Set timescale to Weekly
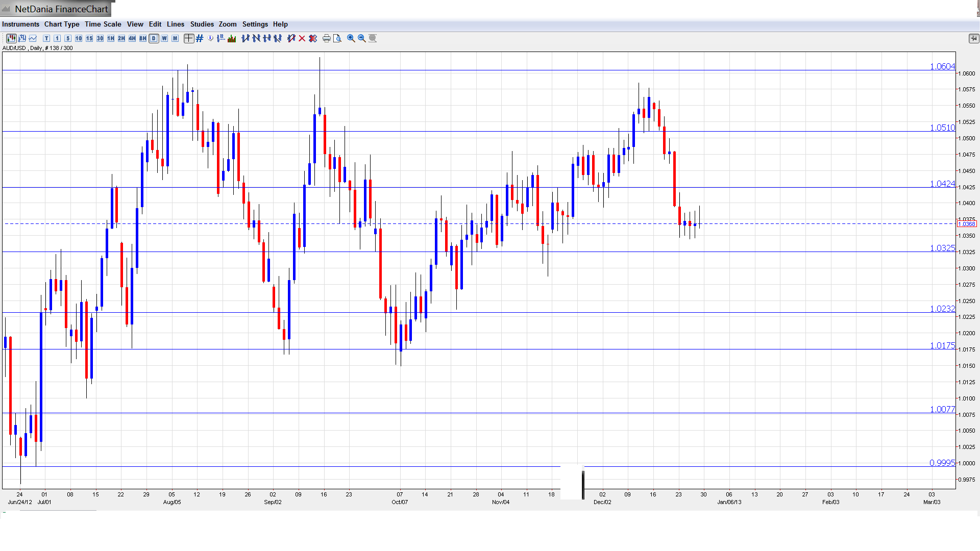This screenshot has height=551, width=980. point(164,38)
